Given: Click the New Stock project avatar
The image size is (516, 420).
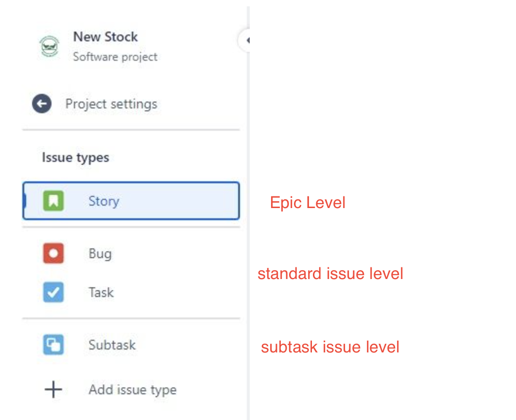Looking at the screenshot, I should click(x=48, y=46).
